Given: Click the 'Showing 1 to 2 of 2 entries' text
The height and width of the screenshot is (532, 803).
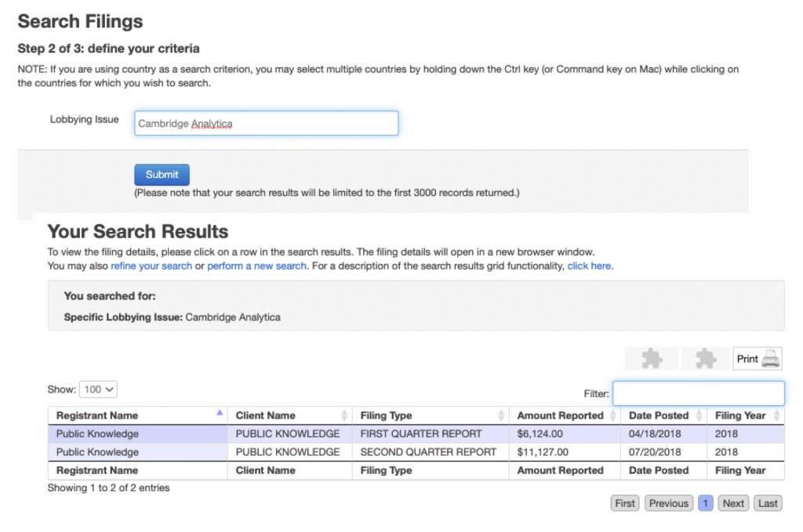Looking at the screenshot, I should tap(108, 488).
